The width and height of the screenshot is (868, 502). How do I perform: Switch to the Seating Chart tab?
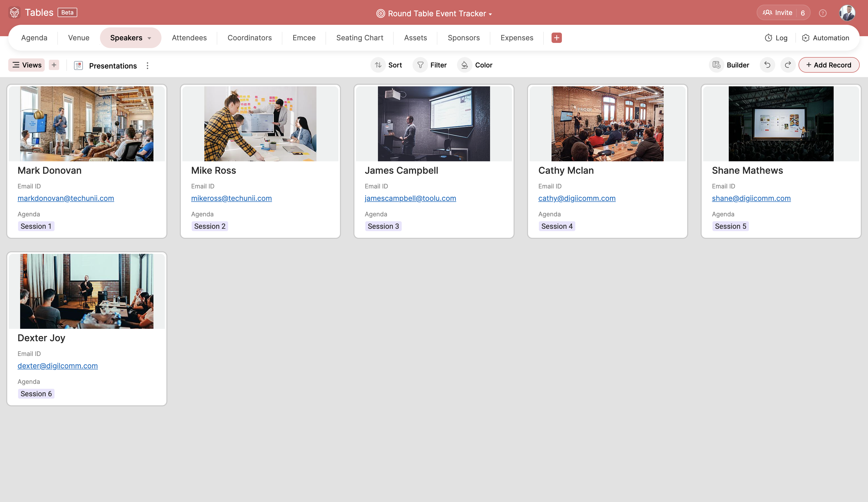(x=360, y=37)
